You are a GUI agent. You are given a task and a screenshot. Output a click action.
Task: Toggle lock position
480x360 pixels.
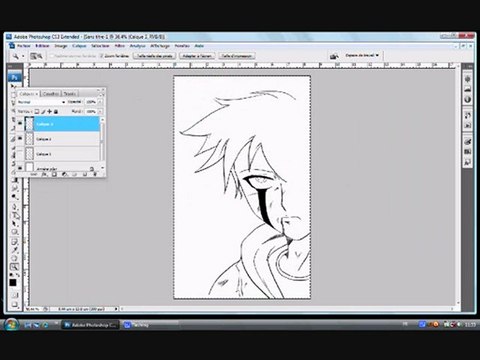pos(50,111)
